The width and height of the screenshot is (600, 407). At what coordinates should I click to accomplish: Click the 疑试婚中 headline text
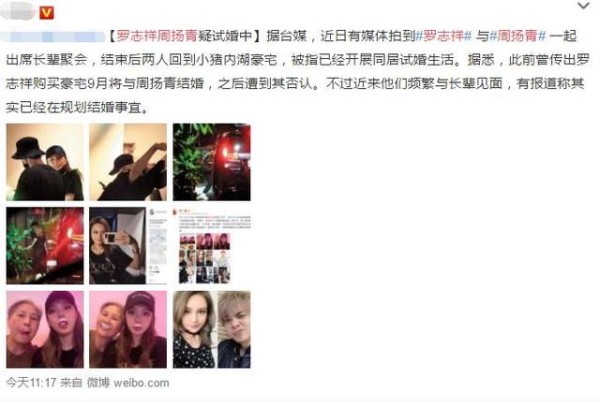coord(225,36)
